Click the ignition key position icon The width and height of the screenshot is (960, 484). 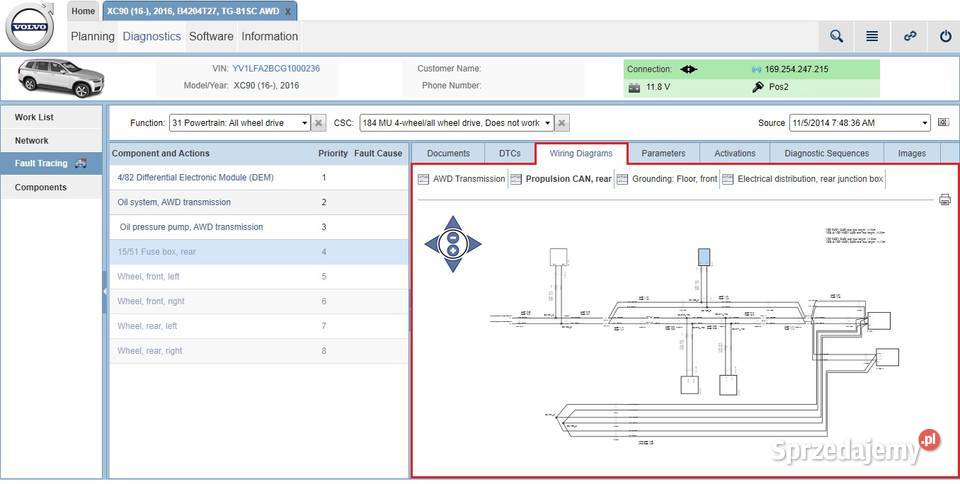[758, 87]
